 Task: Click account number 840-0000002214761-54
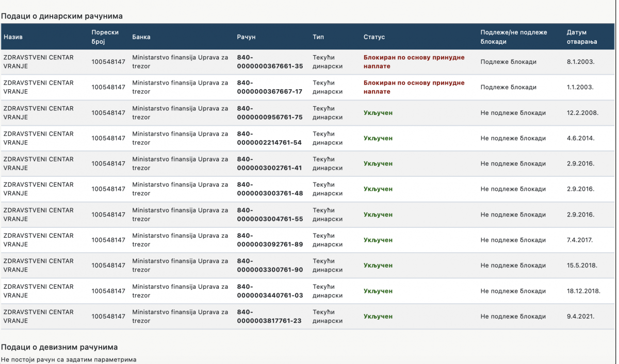tap(269, 138)
